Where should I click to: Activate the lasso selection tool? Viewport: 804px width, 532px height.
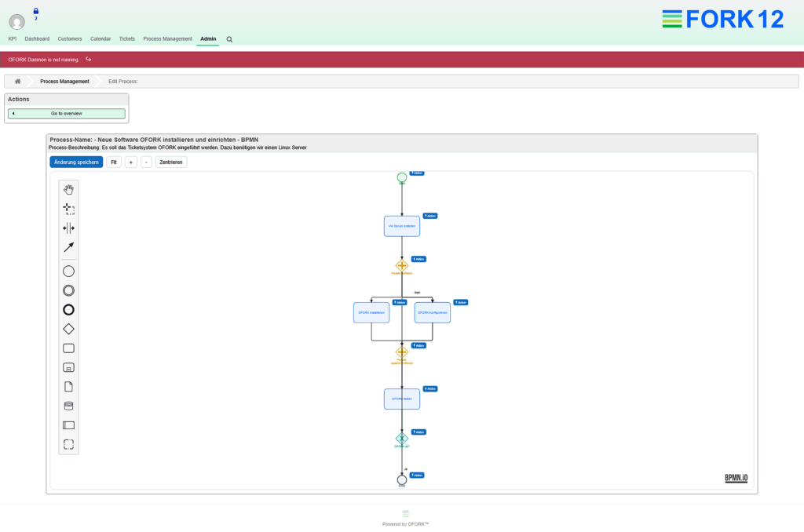pyautogui.click(x=68, y=209)
